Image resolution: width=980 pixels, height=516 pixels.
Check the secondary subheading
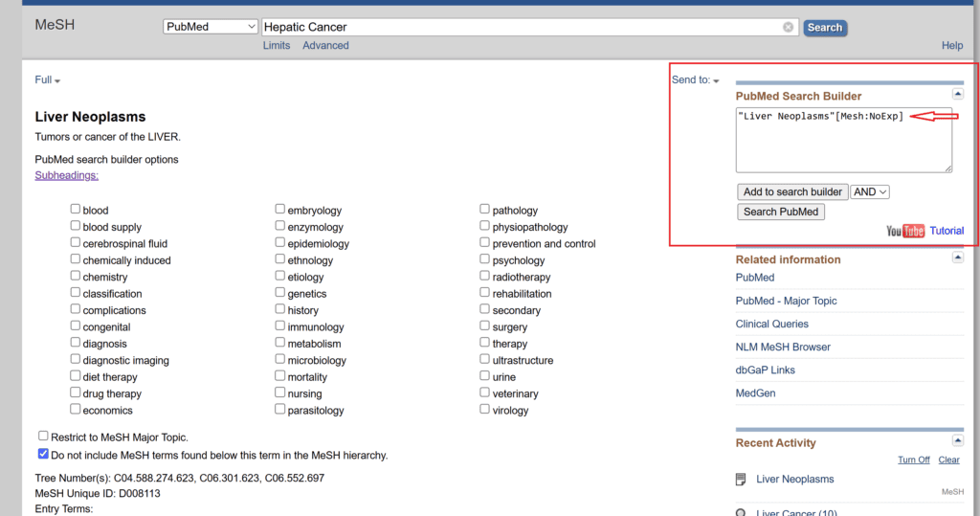(484, 309)
